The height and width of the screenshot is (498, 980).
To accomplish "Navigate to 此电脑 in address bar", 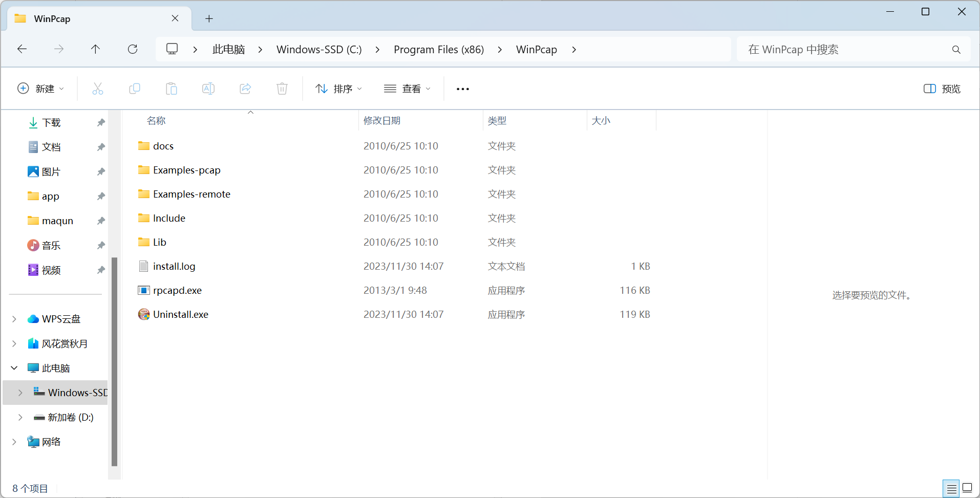I will [x=229, y=49].
